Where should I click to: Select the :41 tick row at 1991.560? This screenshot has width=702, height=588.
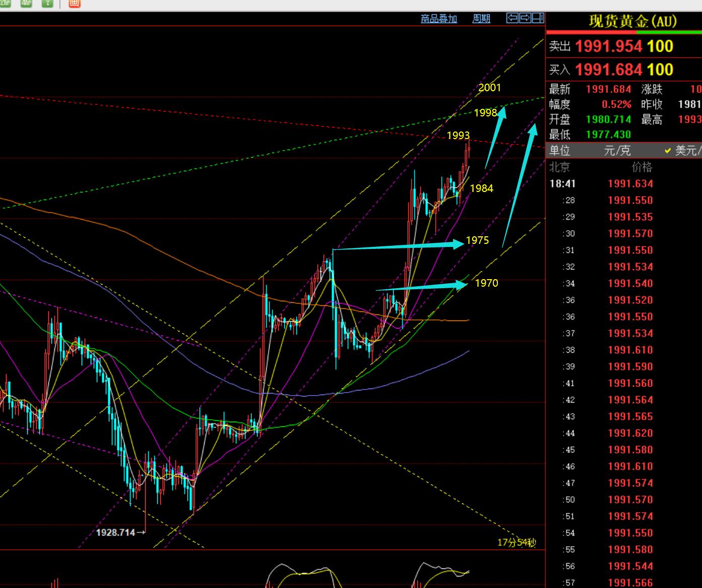[624, 383]
